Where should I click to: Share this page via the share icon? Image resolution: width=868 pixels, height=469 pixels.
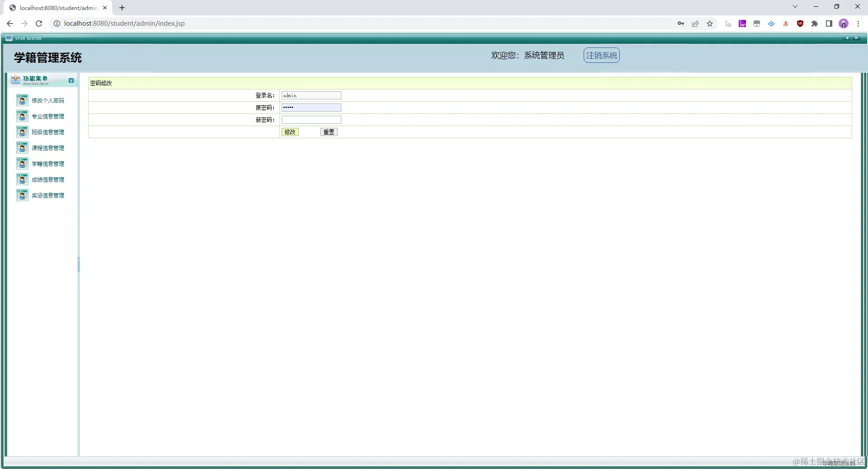click(x=695, y=23)
